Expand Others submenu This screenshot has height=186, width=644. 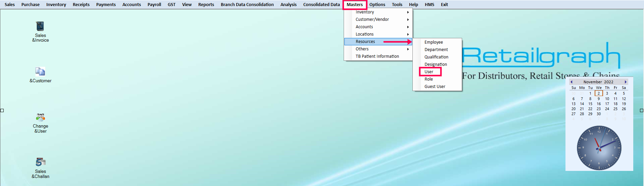pos(378,49)
